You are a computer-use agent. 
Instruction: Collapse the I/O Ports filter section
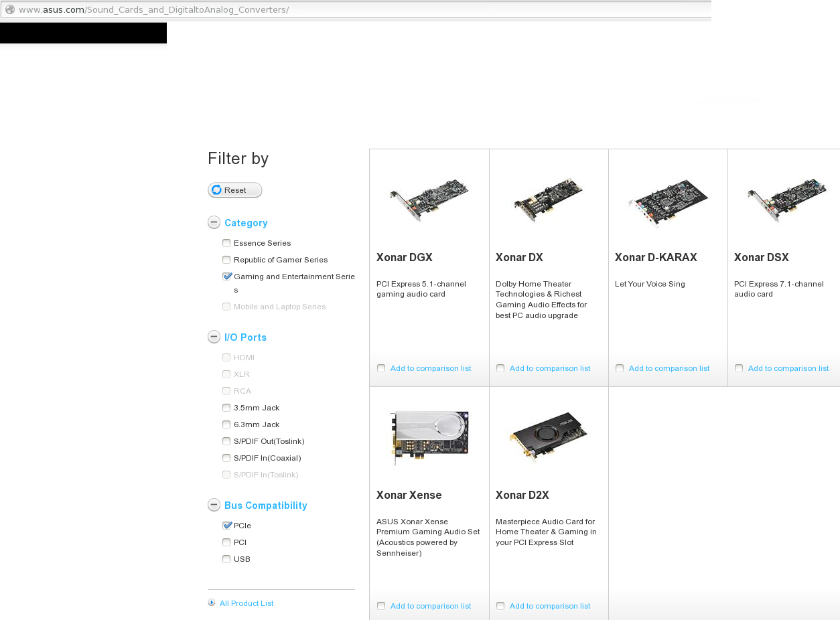click(214, 337)
